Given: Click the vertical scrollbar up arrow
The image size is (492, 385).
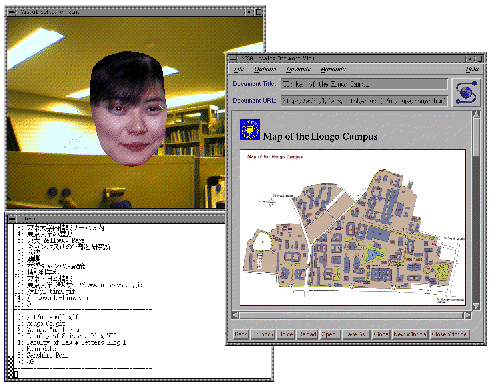Looking at the screenshot, I should tap(476, 114).
